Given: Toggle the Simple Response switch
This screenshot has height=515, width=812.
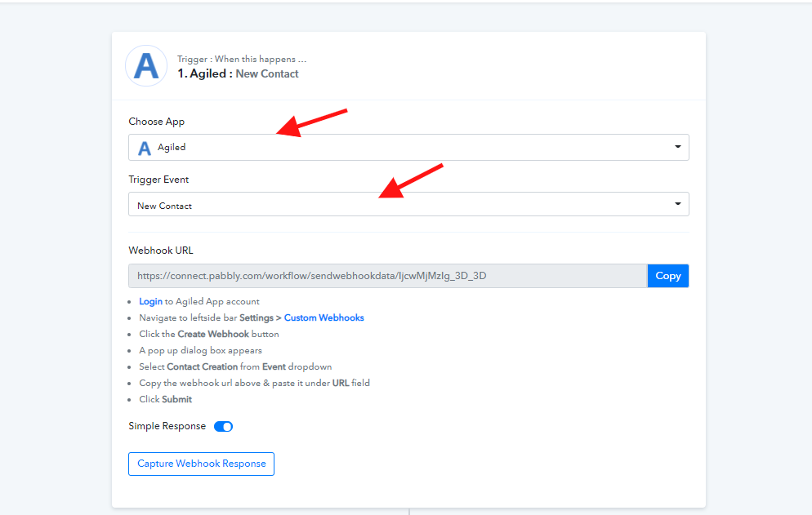Looking at the screenshot, I should [223, 427].
